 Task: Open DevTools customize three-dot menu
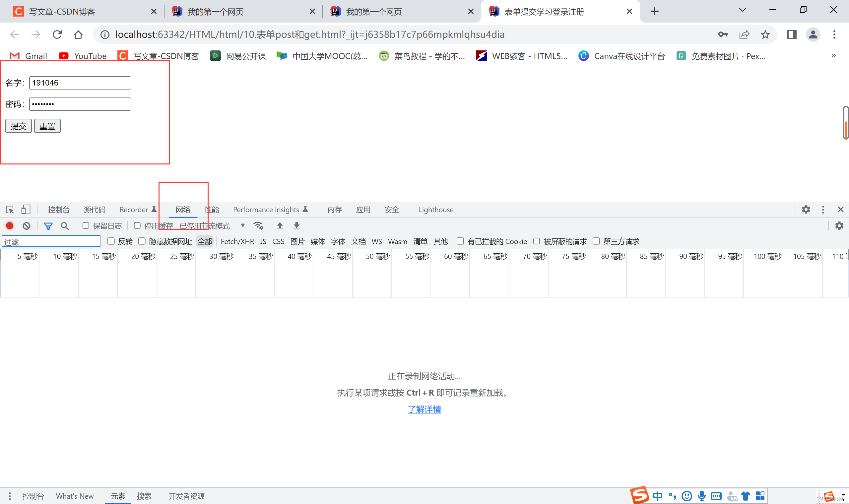(823, 210)
